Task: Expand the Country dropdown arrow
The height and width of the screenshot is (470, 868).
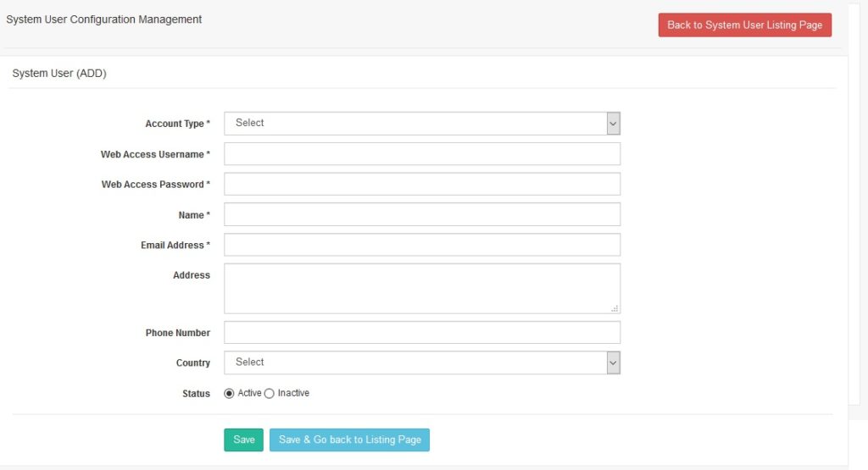Action: tap(613, 362)
